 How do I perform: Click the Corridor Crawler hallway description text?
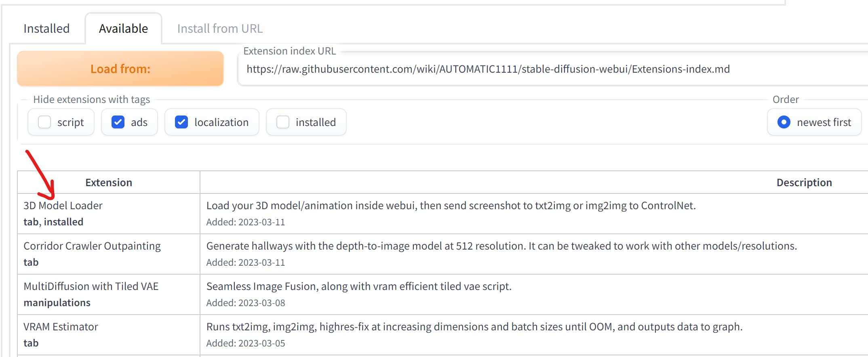click(x=501, y=246)
